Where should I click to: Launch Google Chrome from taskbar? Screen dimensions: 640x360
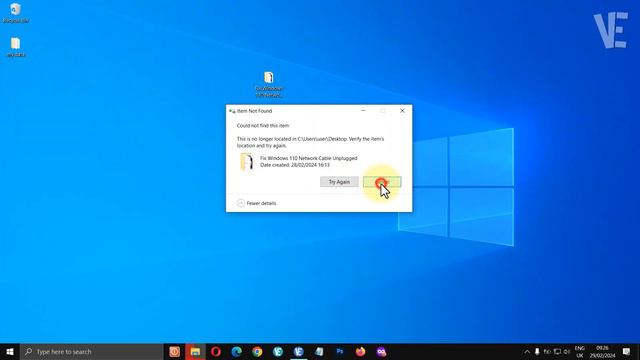pyautogui.click(x=257, y=352)
